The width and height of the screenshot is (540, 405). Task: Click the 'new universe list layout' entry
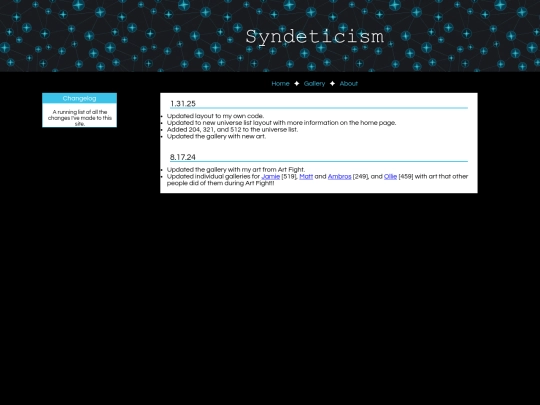pyautogui.click(x=281, y=123)
